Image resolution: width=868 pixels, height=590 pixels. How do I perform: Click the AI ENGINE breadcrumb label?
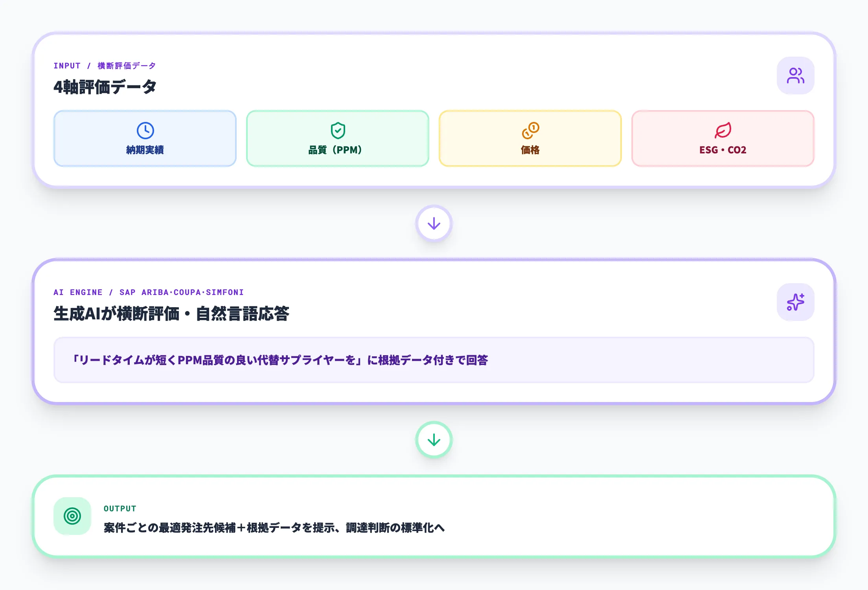(78, 292)
